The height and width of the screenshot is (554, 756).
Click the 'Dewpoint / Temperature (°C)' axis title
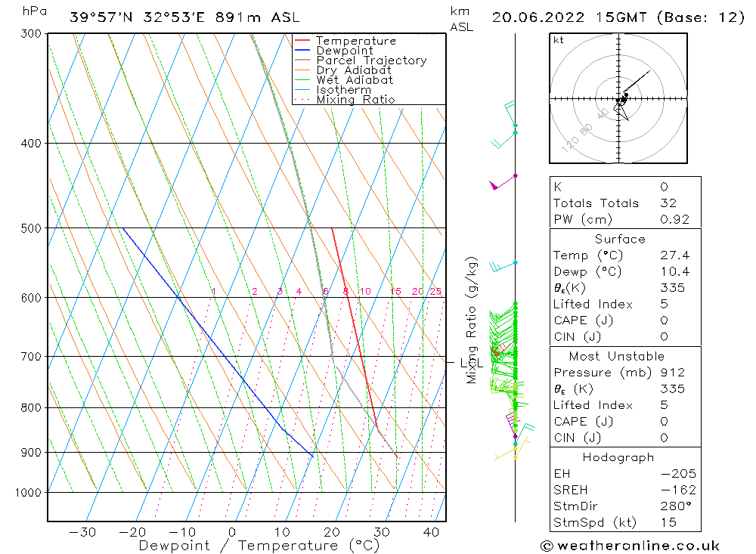(259, 546)
